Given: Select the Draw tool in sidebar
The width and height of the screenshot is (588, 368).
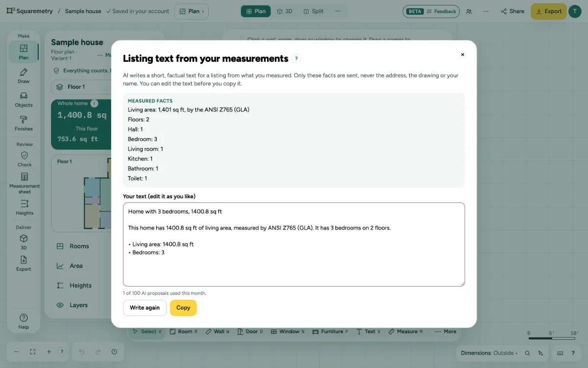Looking at the screenshot, I should point(24,76).
